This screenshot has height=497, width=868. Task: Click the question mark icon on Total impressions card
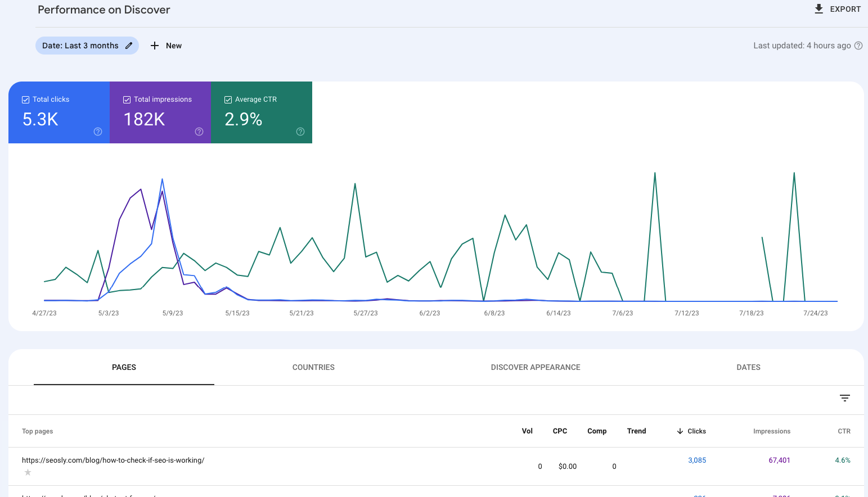(199, 132)
